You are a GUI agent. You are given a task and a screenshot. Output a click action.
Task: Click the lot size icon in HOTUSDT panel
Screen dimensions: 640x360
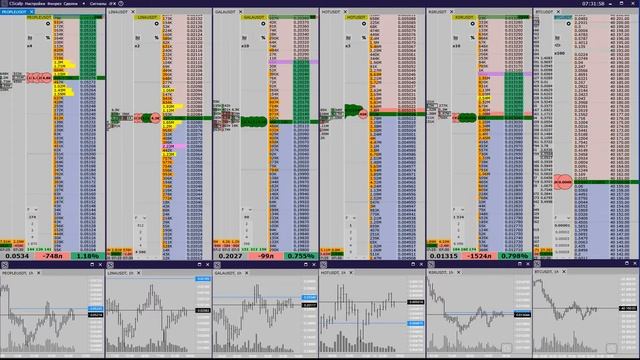coord(348,38)
